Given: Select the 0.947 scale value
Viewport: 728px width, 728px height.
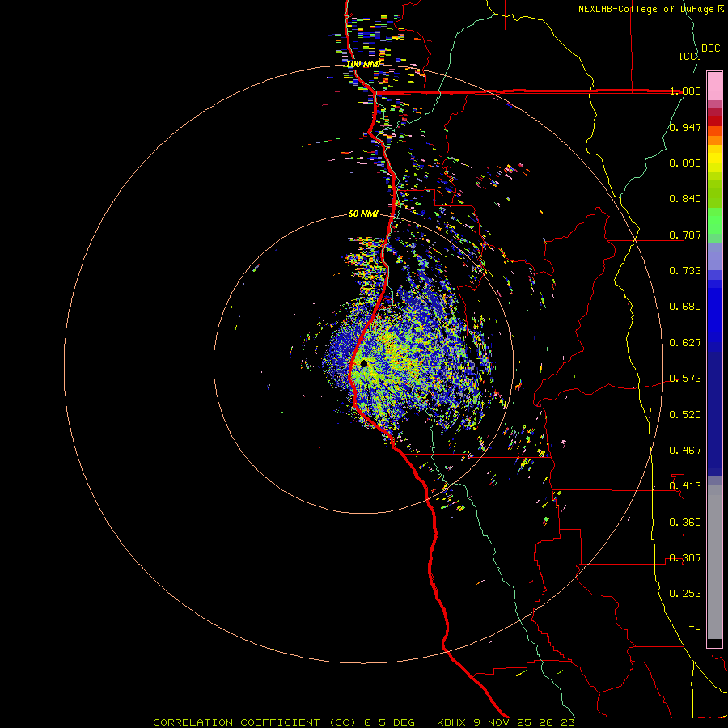Looking at the screenshot, I should pos(685,127).
